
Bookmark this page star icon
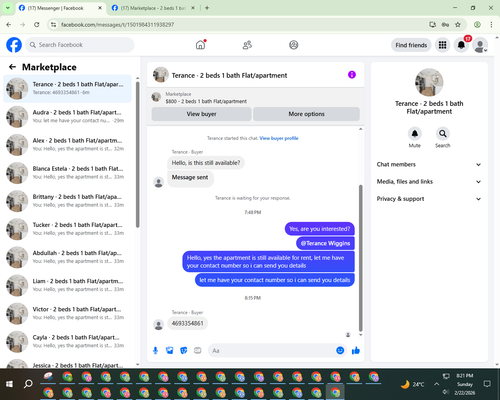[458, 24]
